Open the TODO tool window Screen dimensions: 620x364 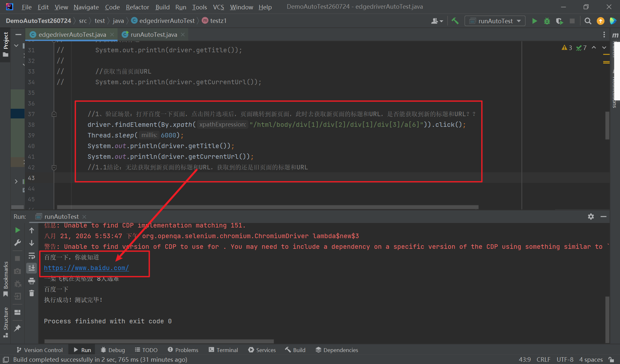(146, 350)
